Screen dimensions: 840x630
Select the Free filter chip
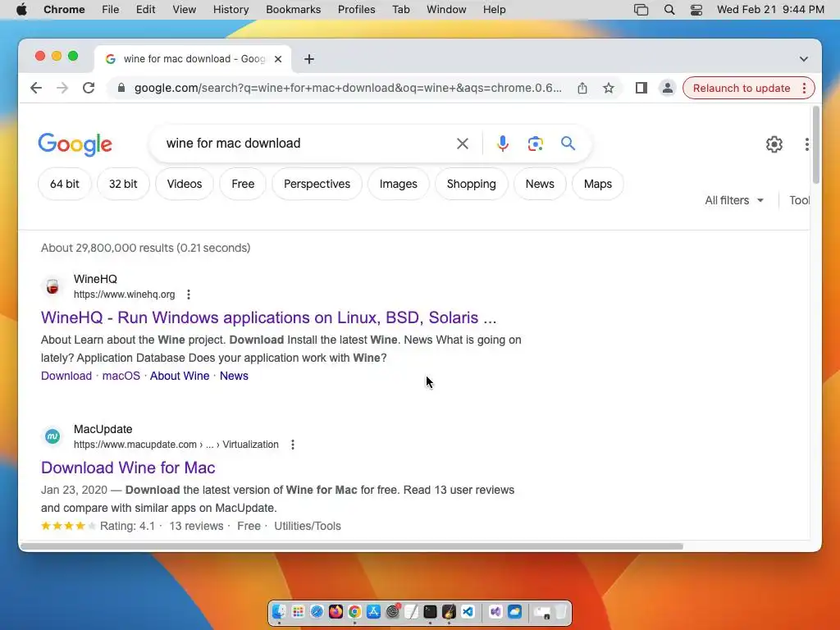point(243,184)
